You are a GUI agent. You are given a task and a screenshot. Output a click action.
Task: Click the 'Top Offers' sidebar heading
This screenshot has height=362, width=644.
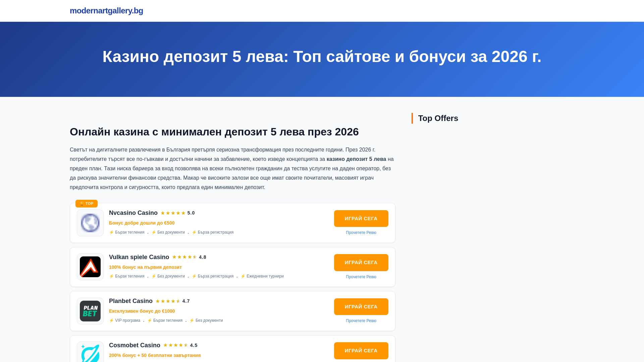438,118
